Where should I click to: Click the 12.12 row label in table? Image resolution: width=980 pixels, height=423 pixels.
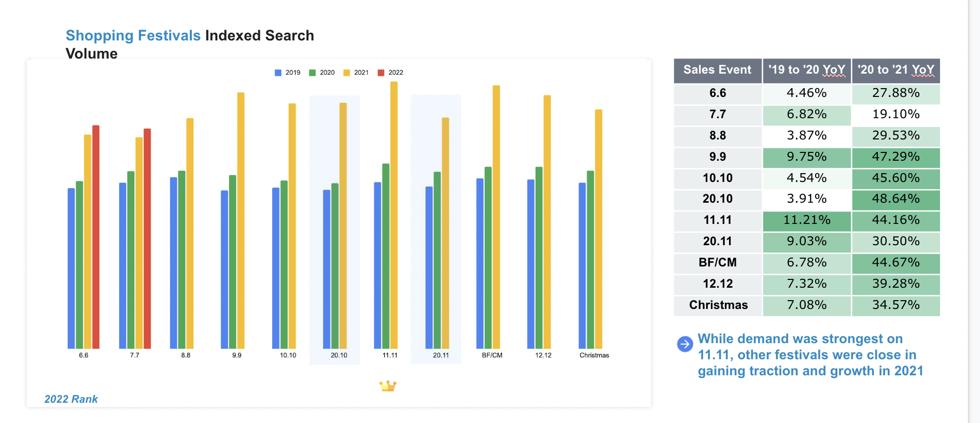point(718,284)
